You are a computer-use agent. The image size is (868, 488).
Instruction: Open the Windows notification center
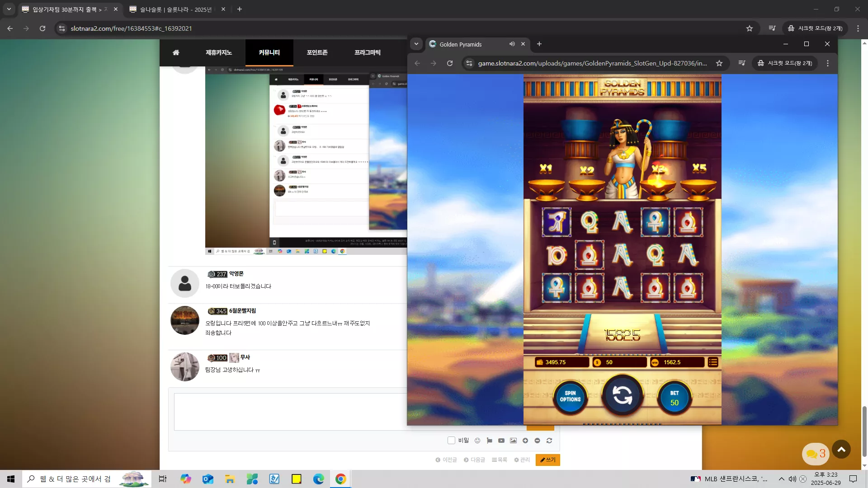click(853, 479)
